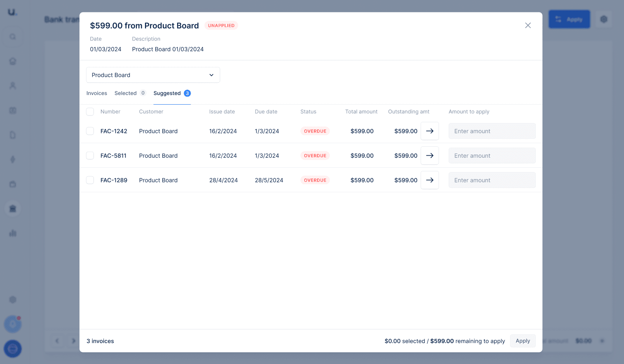Image resolution: width=624 pixels, height=364 pixels.
Task: Select the Documents icon in the sidebar
Action: pos(13,135)
